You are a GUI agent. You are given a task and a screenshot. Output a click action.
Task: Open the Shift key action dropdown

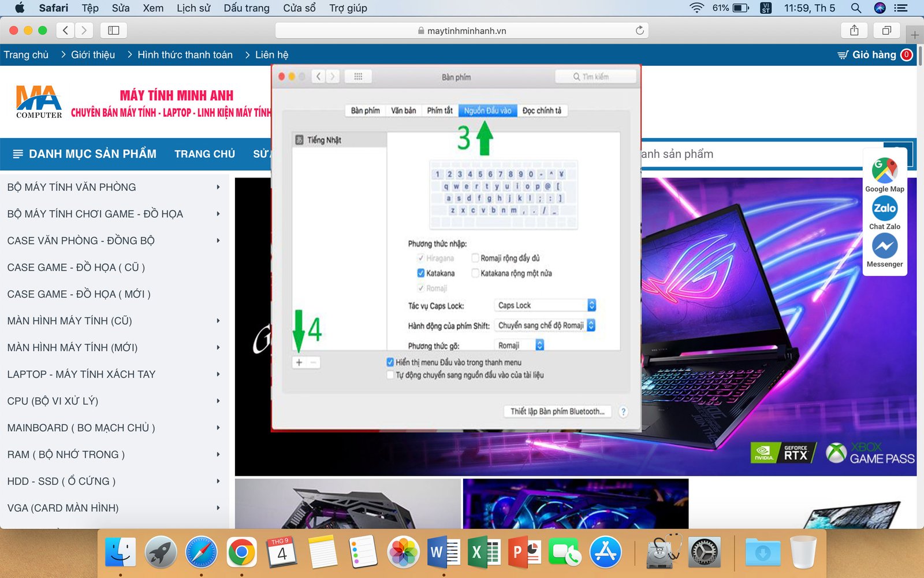pyautogui.click(x=545, y=325)
